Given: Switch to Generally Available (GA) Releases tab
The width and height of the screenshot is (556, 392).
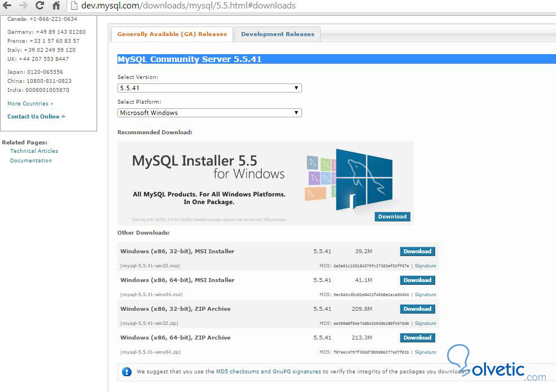Looking at the screenshot, I should [172, 34].
